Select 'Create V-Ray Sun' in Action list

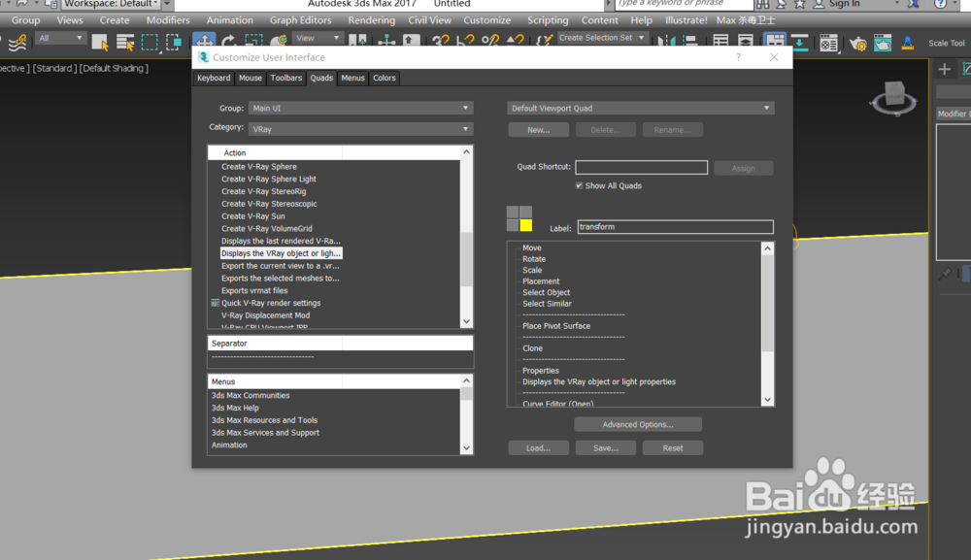pyautogui.click(x=253, y=216)
